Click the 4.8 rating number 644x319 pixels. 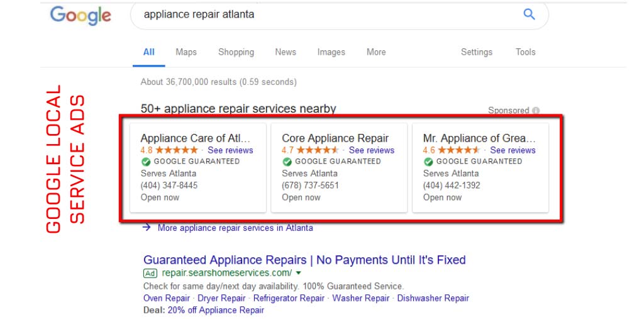pos(147,150)
